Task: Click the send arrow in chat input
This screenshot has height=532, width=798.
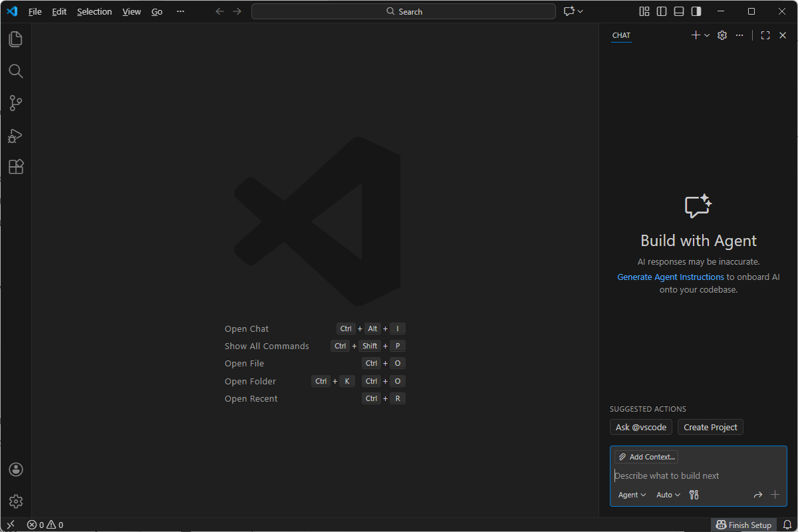Action: pyautogui.click(x=757, y=495)
